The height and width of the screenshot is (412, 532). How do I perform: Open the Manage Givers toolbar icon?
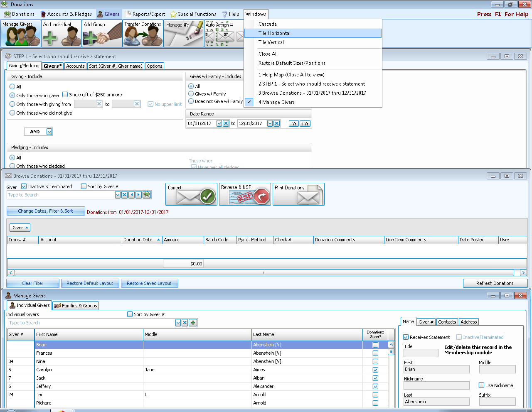coord(20,34)
